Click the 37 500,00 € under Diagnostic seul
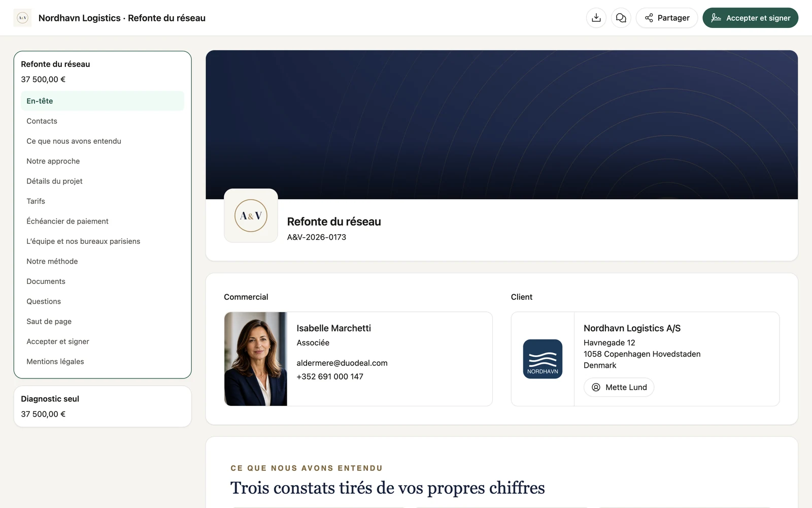The image size is (812, 508). point(43,414)
